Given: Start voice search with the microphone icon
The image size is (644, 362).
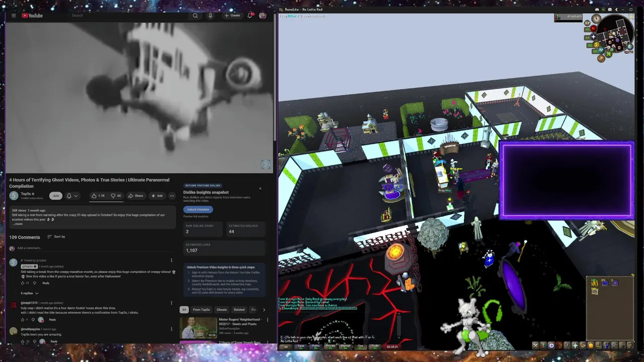Looking at the screenshot, I should pyautogui.click(x=210, y=16).
